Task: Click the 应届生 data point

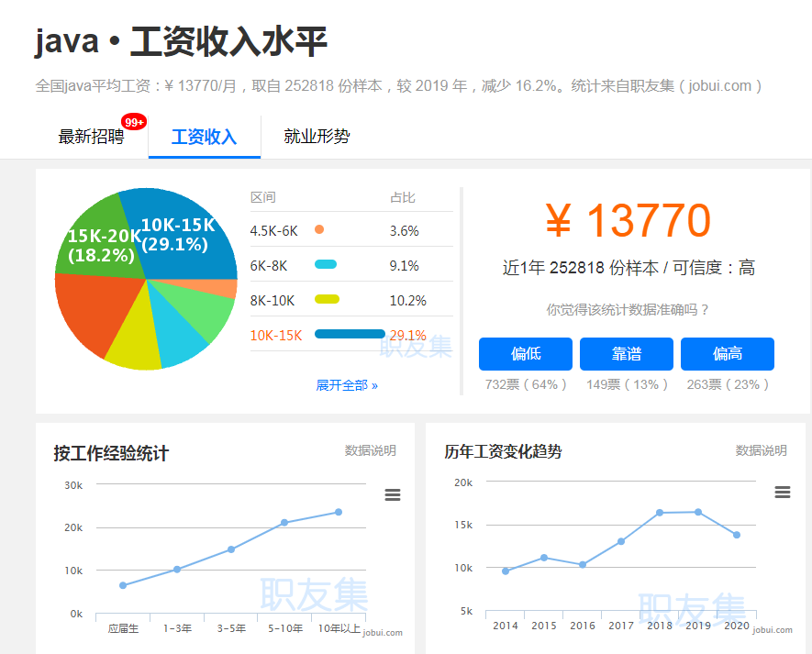Action: pos(123,585)
